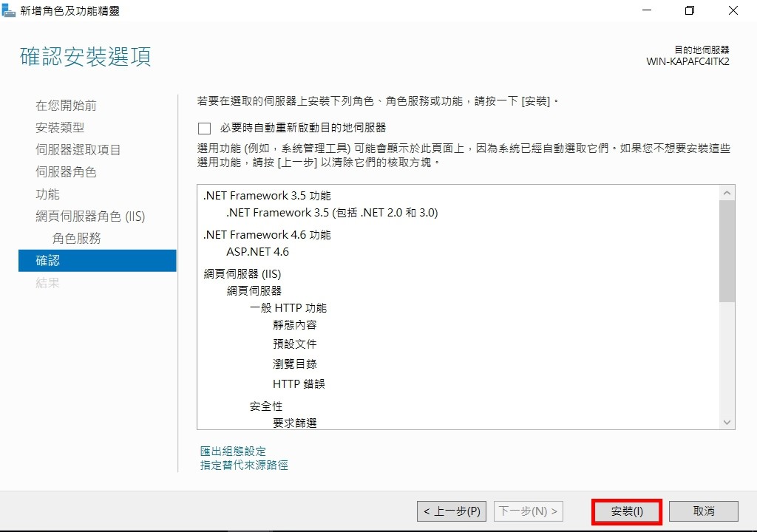Open the 匯出組態設定 link

point(233,451)
